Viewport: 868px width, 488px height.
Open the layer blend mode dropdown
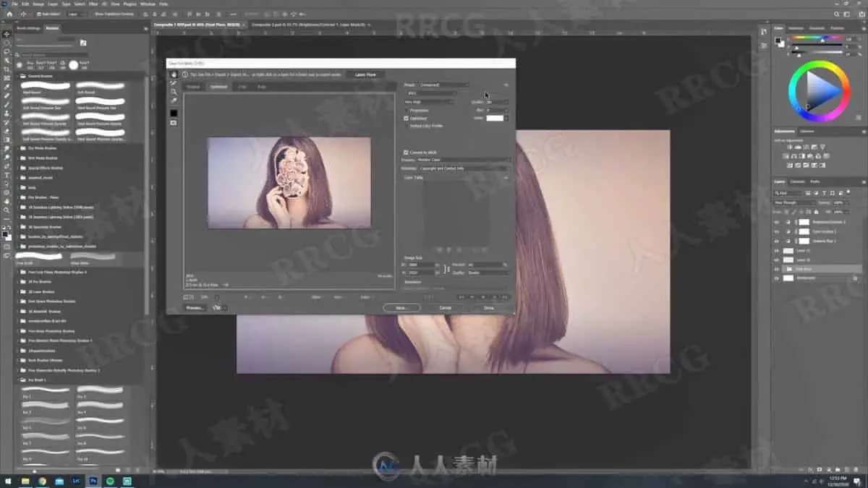coord(794,202)
